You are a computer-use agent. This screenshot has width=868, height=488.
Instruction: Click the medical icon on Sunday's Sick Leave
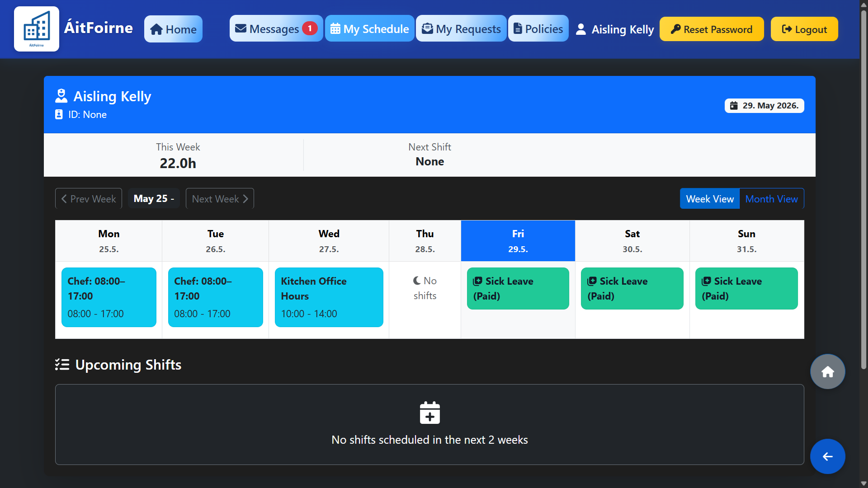[x=706, y=281]
